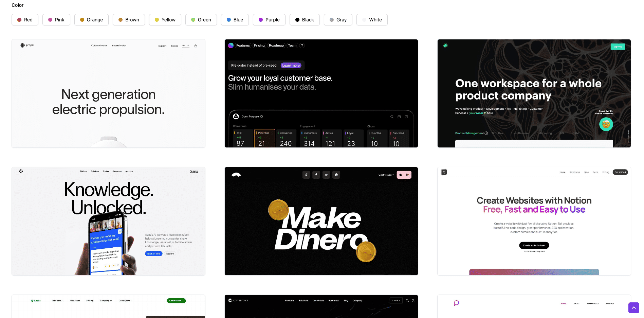This screenshot has height=318, width=644.
Task: Click the shopping bag icon in propel preview
Action: [196, 46]
